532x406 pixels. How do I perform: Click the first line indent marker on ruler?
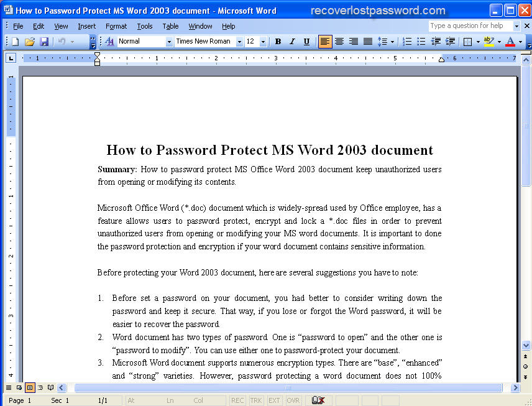[x=98, y=55]
